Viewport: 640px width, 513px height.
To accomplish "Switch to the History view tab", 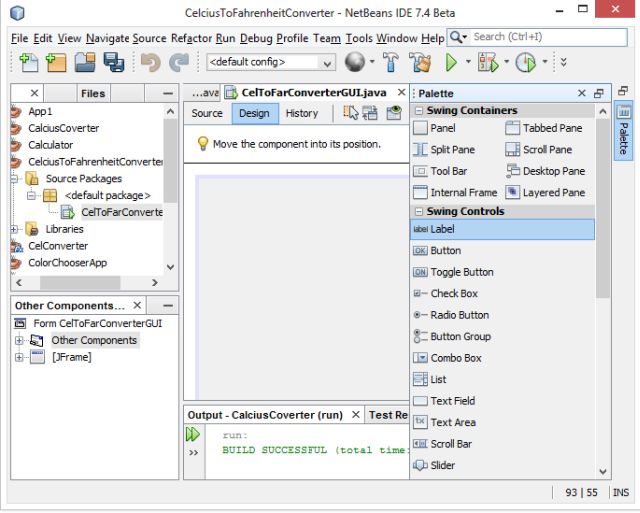I will [x=302, y=113].
